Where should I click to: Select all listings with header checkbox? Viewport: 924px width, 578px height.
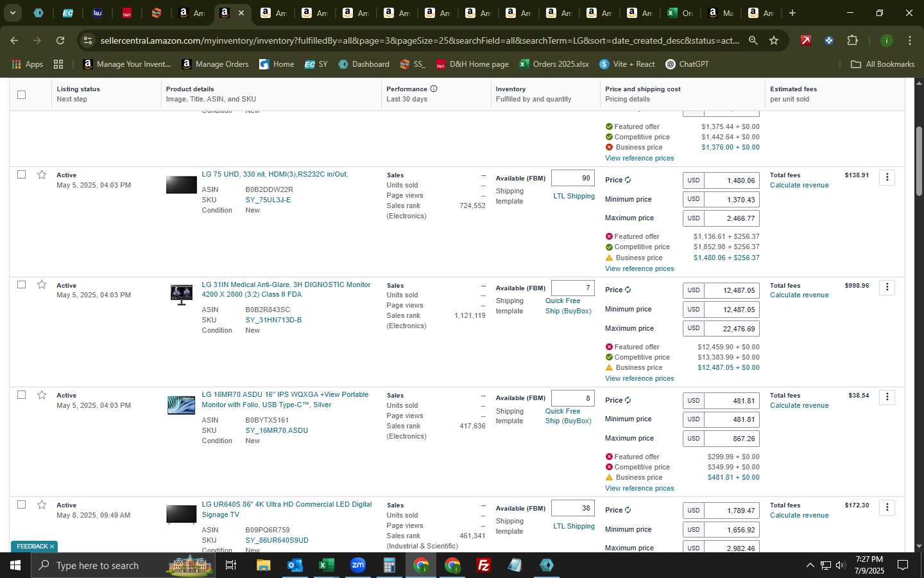point(21,94)
